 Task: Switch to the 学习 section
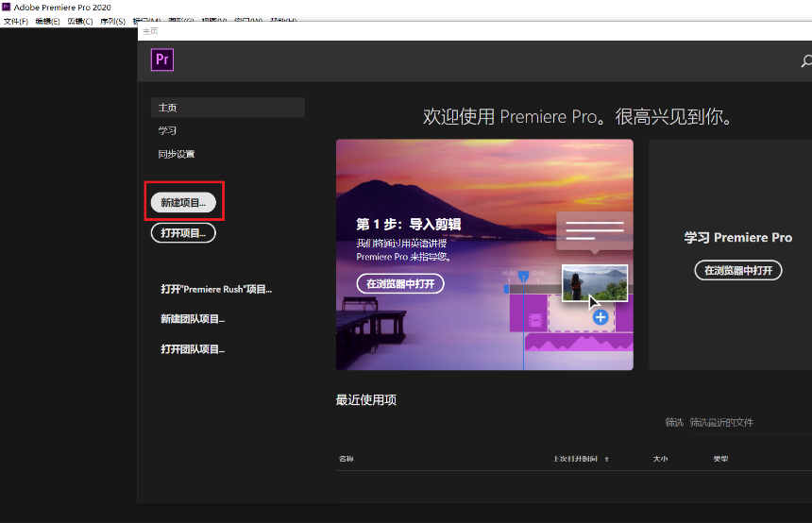click(167, 130)
